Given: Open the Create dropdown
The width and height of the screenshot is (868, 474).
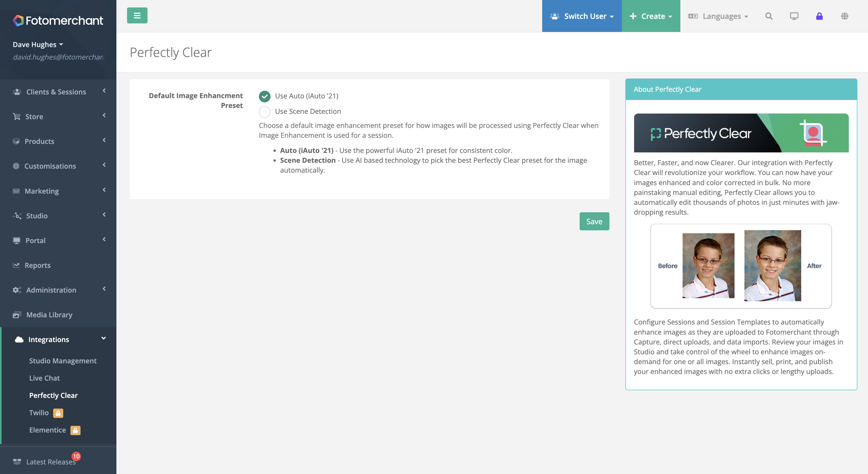Looking at the screenshot, I should click(x=651, y=16).
